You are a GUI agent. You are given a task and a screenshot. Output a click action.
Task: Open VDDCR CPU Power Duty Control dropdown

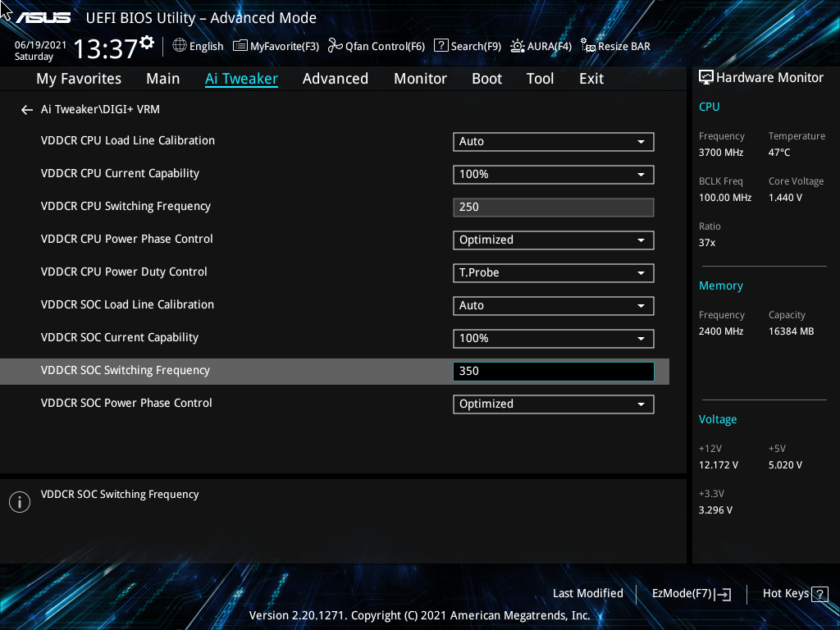pos(553,272)
